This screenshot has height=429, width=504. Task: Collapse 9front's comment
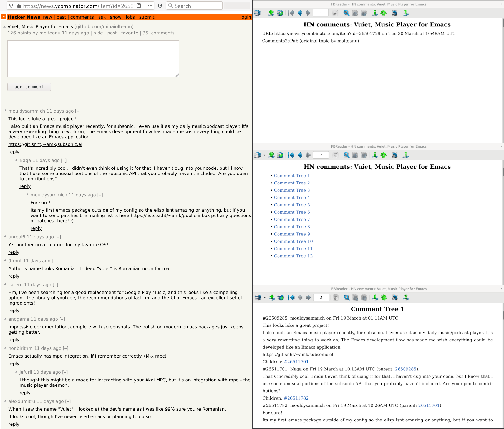coord(55,261)
